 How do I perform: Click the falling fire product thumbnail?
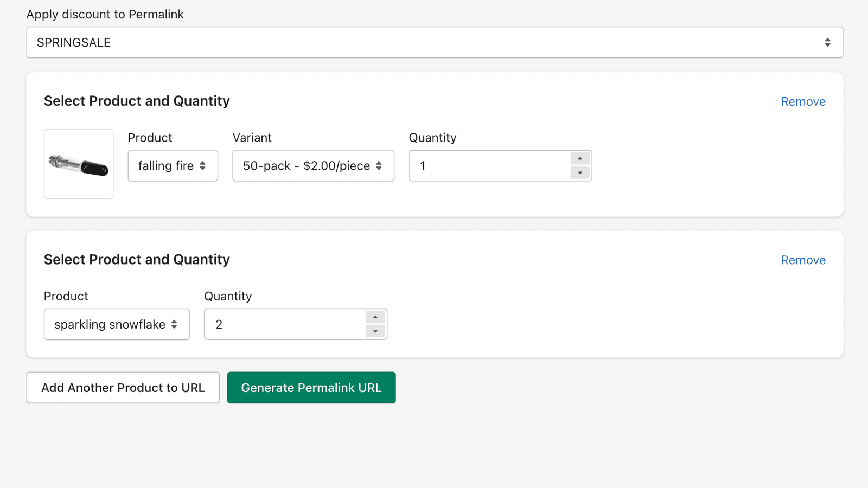78,164
